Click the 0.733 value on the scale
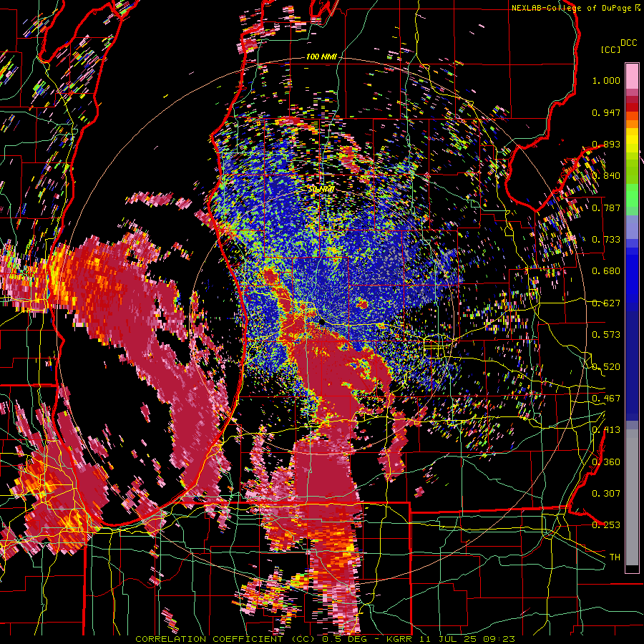644x644 pixels. pos(606,240)
